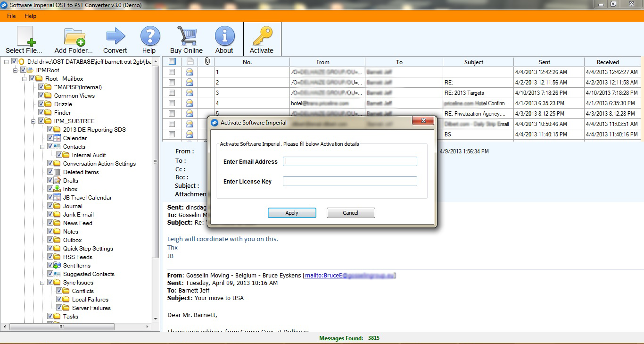Screen dimensions: 644x344
Task: Select the Drafts folder icon
Action: tap(58, 180)
